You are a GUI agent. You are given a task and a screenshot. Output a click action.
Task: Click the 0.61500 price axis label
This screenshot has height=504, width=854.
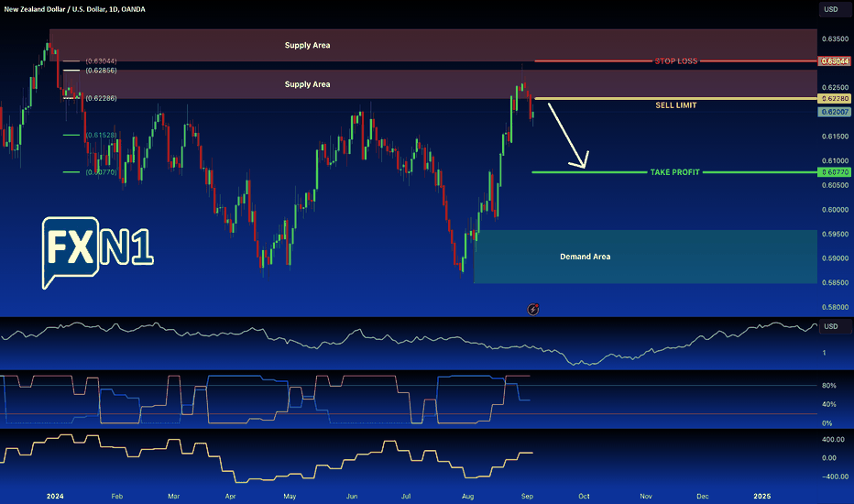click(x=835, y=137)
